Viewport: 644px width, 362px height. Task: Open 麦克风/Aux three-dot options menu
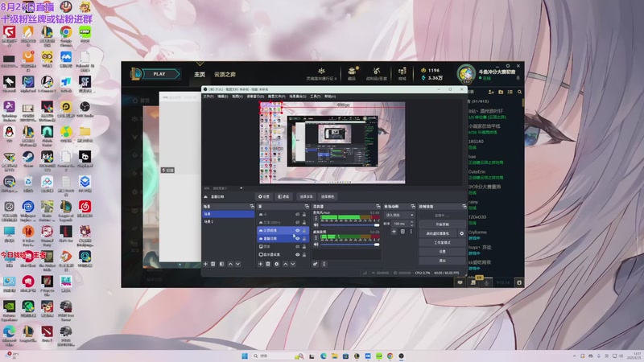pos(316,218)
